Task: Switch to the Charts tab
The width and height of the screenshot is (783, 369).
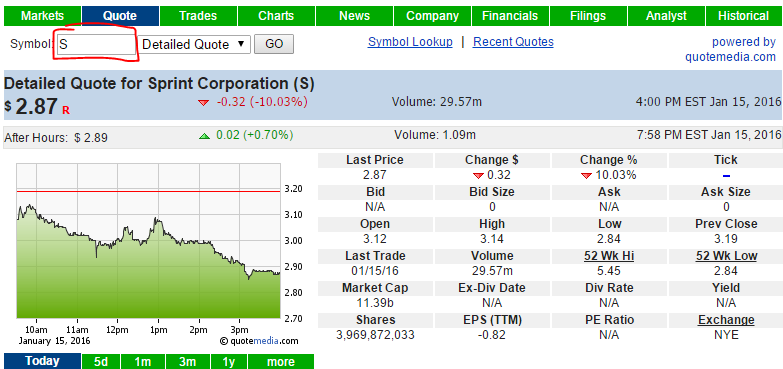Action: (276, 16)
